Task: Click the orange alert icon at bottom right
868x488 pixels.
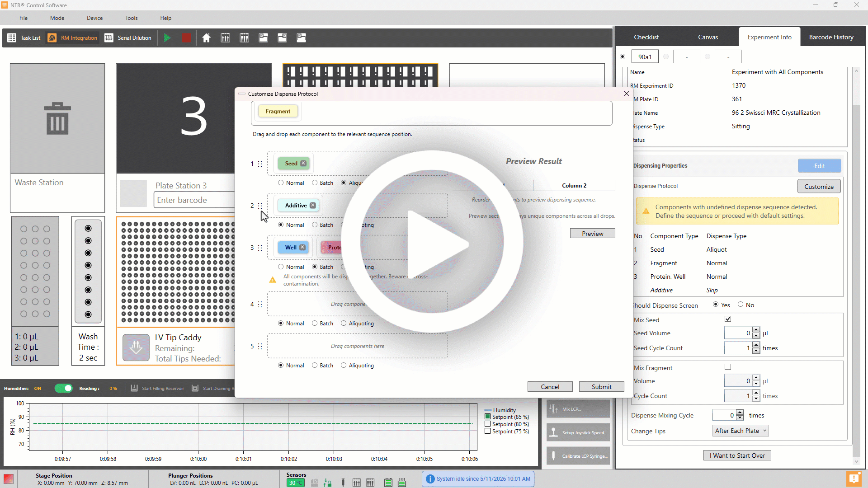Action: click(x=854, y=478)
